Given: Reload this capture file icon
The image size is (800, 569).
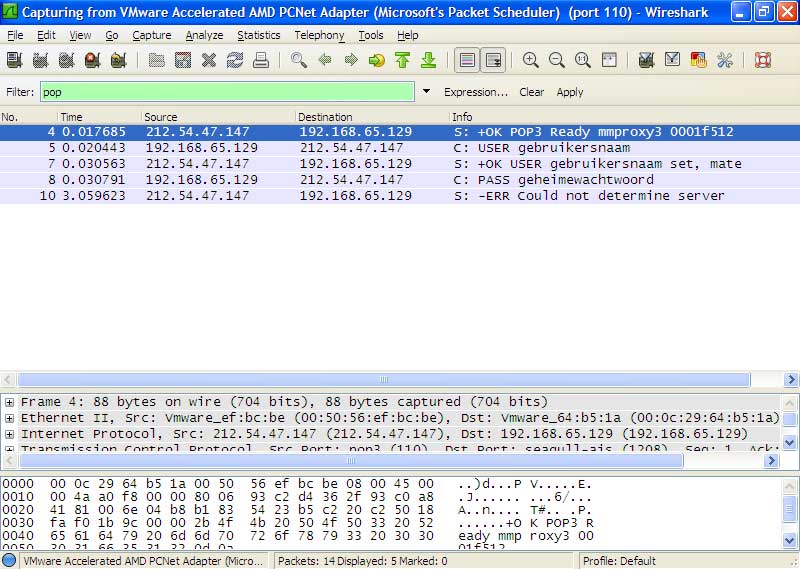Looking at the screenshot, I should click(235, 60).
